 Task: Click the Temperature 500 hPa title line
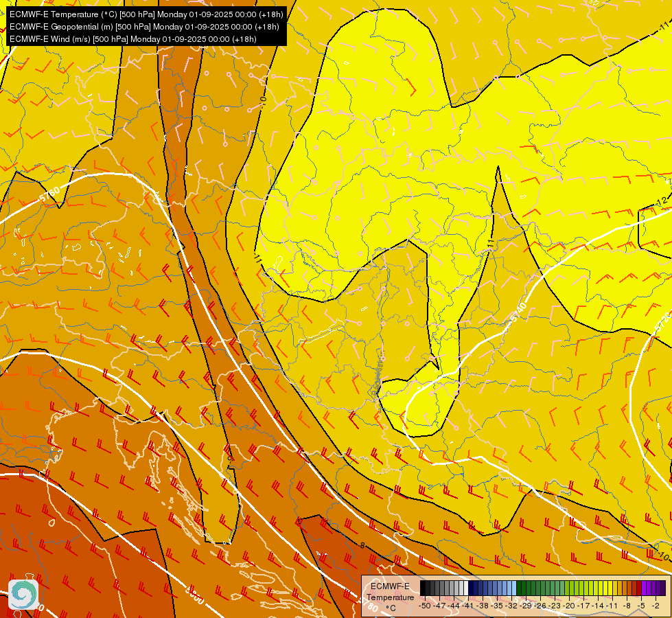146,14
